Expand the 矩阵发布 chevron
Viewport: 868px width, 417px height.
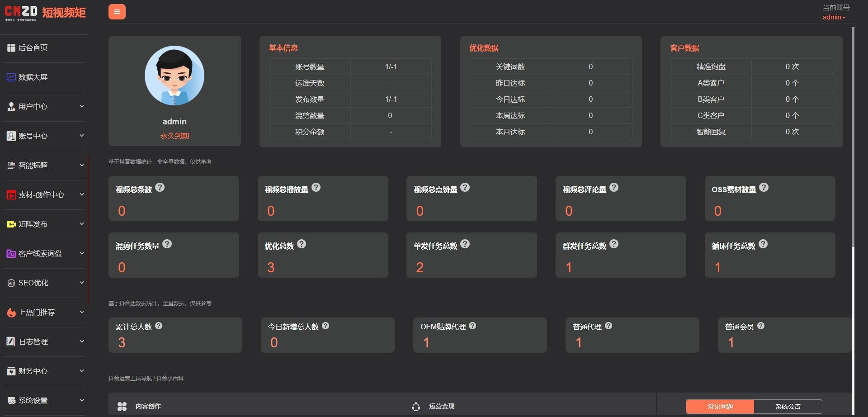point(82,224)
